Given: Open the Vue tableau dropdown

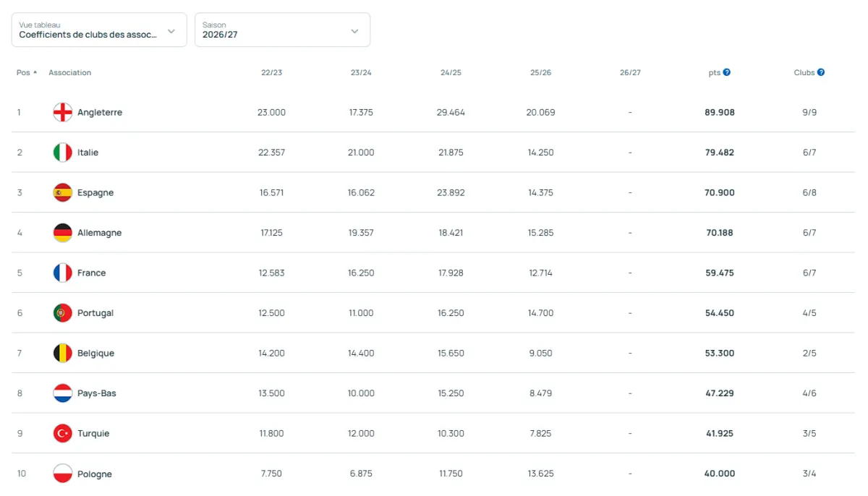Looking at the screenshot, I should click(x=99, y=30).
